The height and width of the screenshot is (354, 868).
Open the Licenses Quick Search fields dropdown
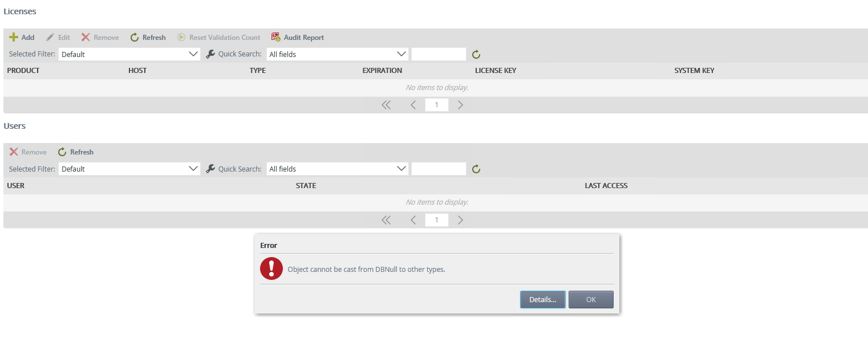[337, 54]
